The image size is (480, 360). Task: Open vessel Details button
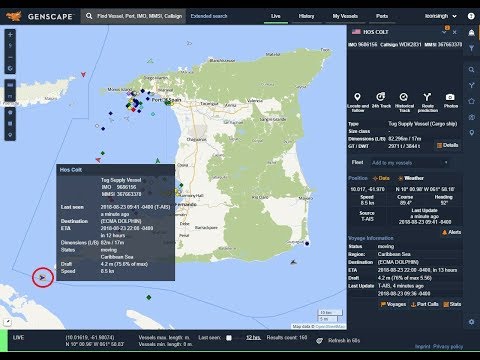448,145
